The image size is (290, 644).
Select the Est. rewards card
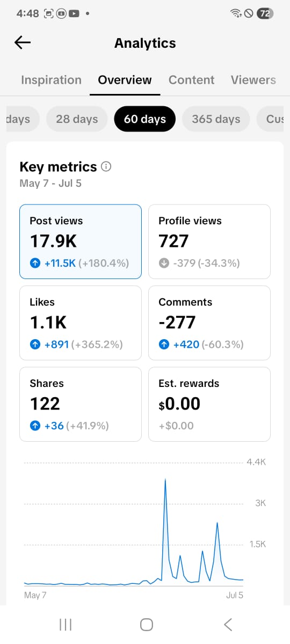pos(209,404)
